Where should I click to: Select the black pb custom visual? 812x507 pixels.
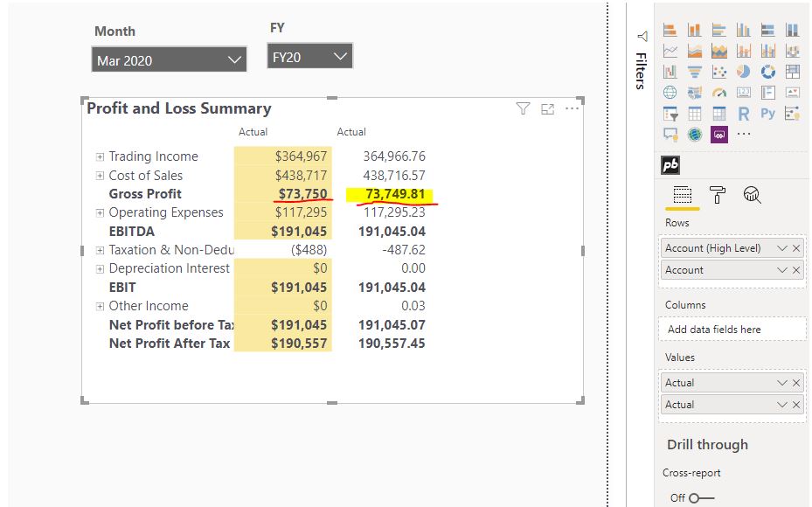[x=670, y=165]
